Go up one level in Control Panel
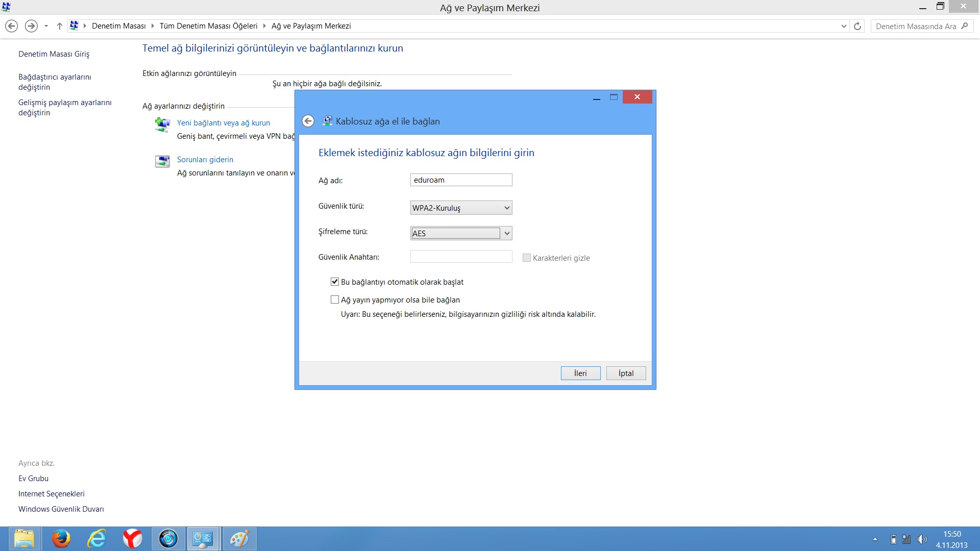 60,26
